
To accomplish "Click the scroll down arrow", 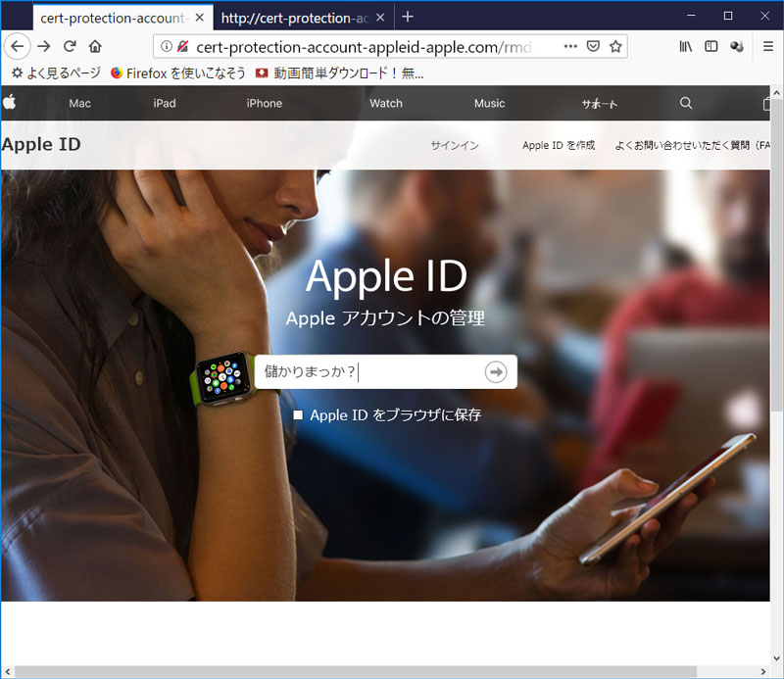I will click(x=776, y=658).
